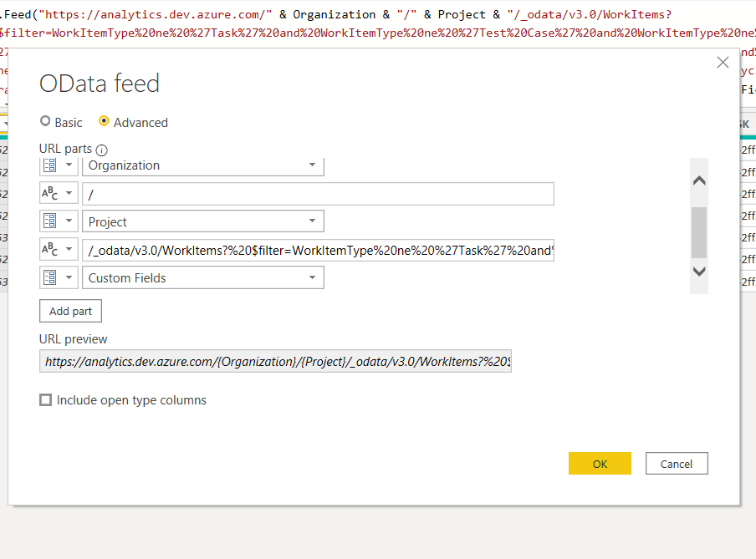
Task: Select the Basic radio option
Action: click(45, 121)
